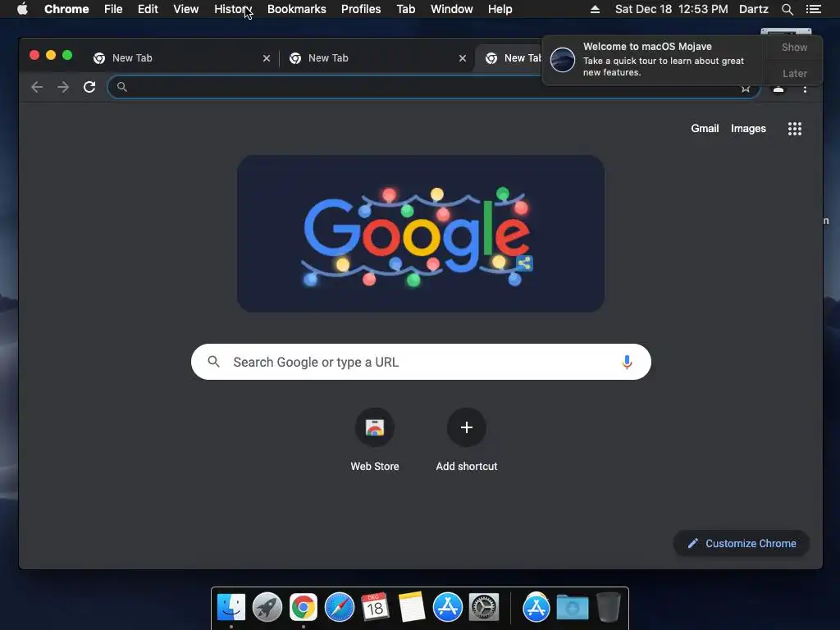Click the voice search microphone icon
Viewport: 840px width, 630px height.
[x=627, y=362]
